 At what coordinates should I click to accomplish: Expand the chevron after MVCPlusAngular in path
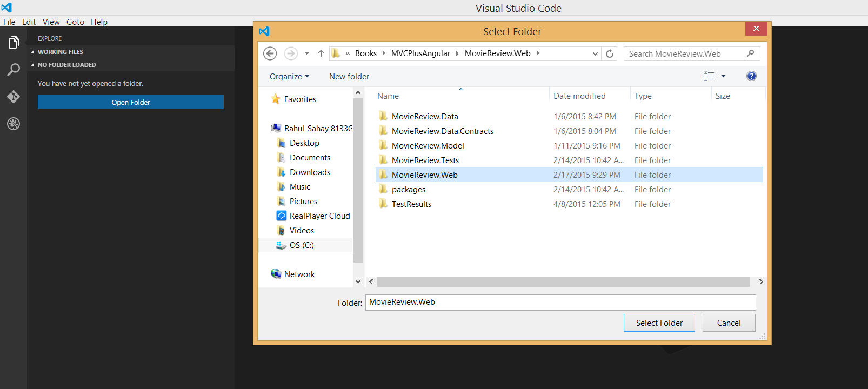click(457, 53)
